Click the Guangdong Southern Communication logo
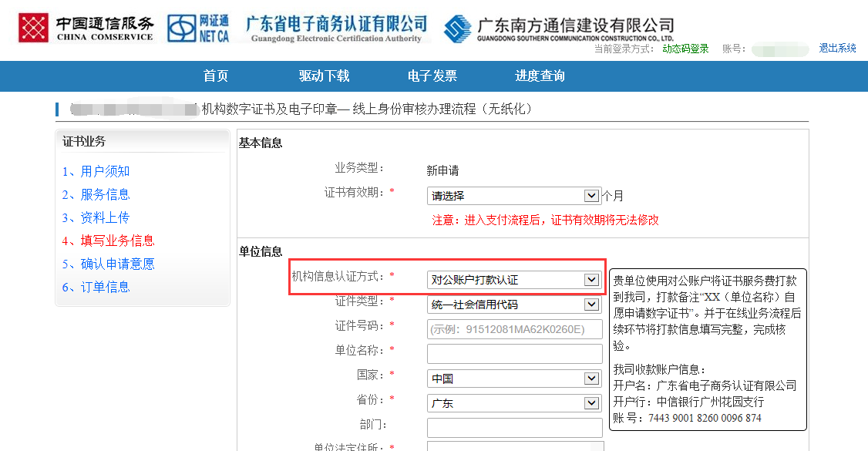The height and width of the screenshot is (451, 868). [559, 29]
